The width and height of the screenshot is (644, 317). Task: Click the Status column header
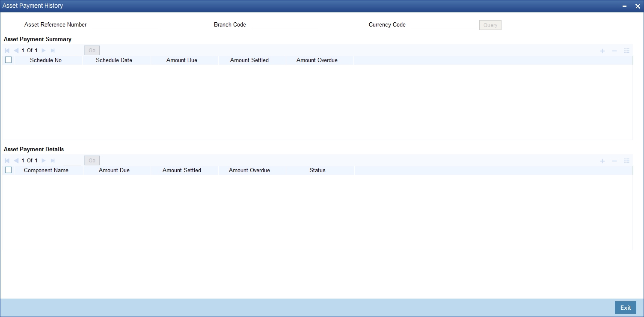pos(318,170)
